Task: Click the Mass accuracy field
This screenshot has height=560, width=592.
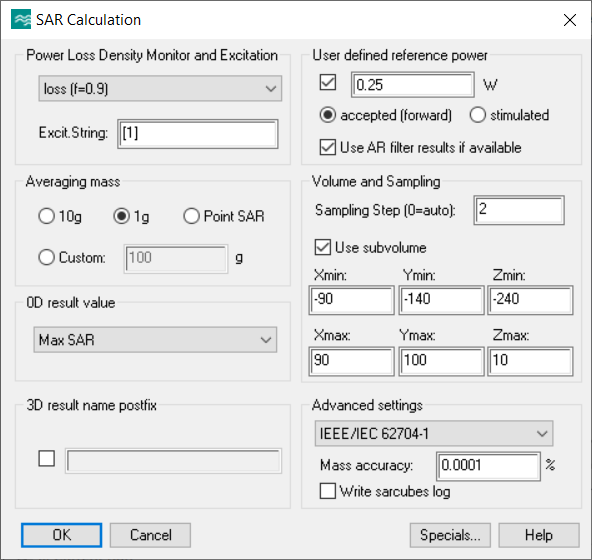Action: pyautogui.click(x=488, y=466)
